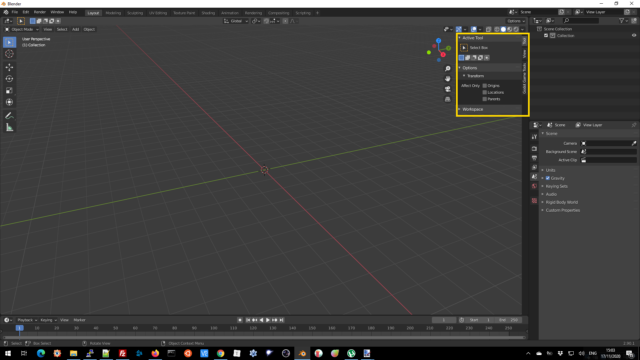This screenshot has width=640, height=360.
Task: Click the Outliner search field
Action: click(x=581, y=21)
